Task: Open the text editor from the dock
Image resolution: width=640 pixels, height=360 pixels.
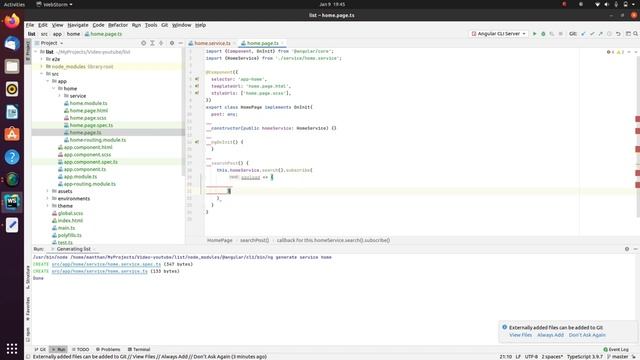Action: pyautogui.click(x=12, y=225)
